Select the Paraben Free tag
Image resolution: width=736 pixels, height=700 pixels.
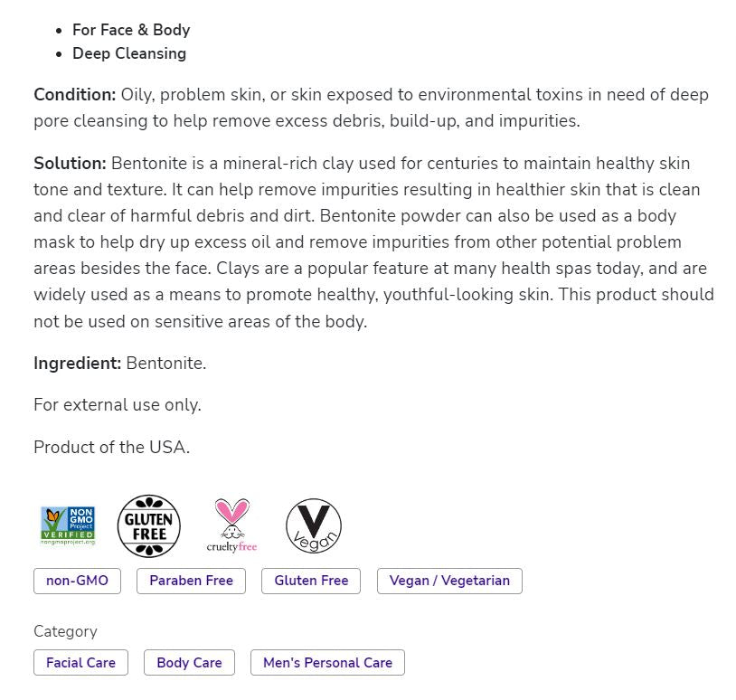(191, 581)
